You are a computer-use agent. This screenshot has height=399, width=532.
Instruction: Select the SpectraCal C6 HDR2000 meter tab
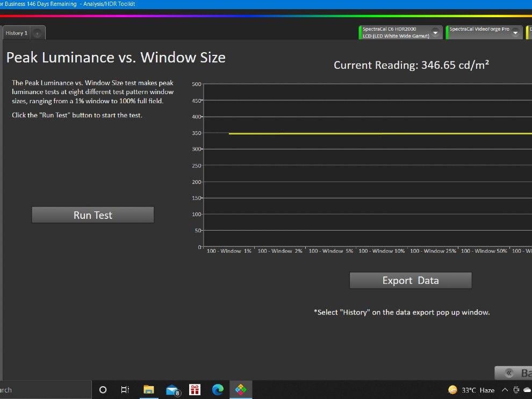[396, 32]
